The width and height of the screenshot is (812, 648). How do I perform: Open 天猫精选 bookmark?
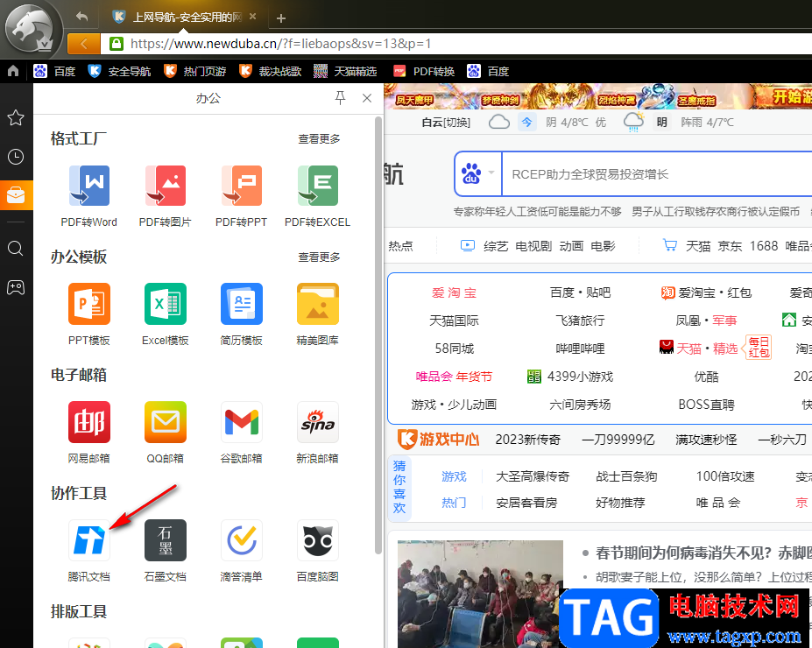coord(345,71)
